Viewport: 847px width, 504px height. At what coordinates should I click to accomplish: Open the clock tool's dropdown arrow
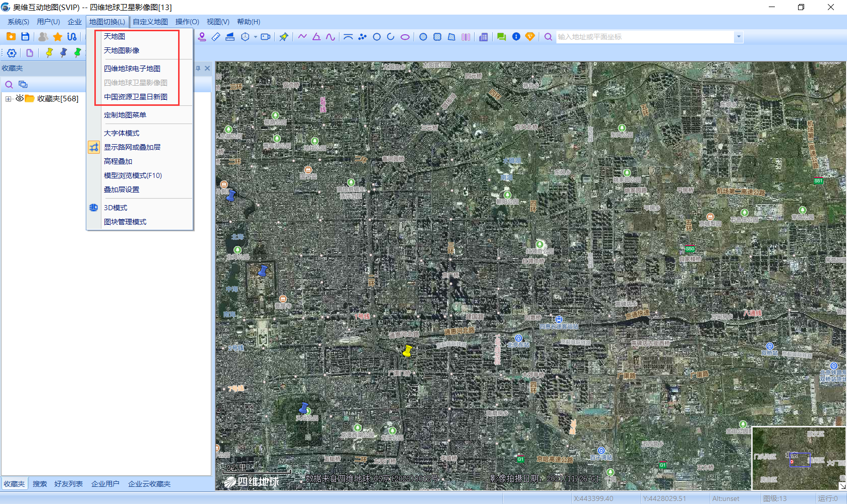tap(255, 37)
